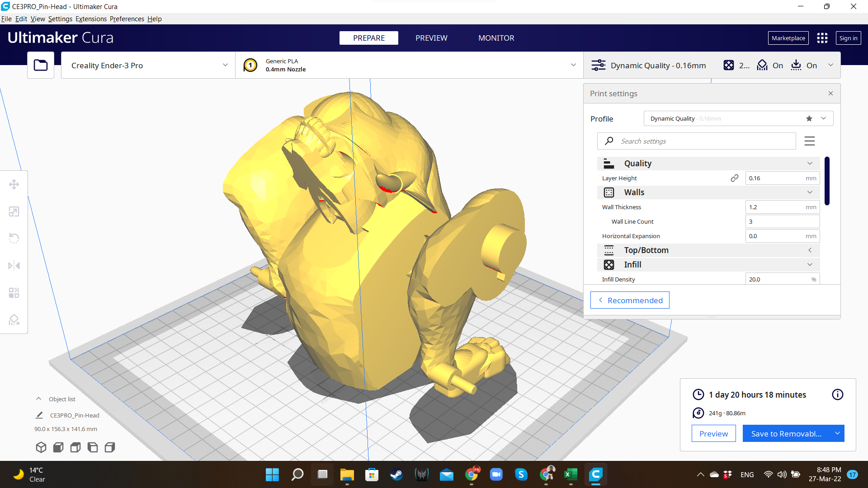The height and width of the screenshot is (488, 868).
Task: Open the print time info icon
Action: [837, 394]
